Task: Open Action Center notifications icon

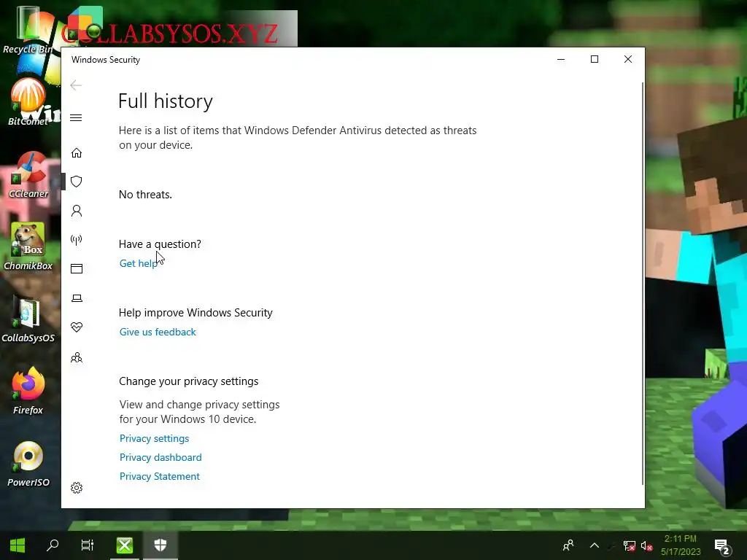Action: click(722, 546)
